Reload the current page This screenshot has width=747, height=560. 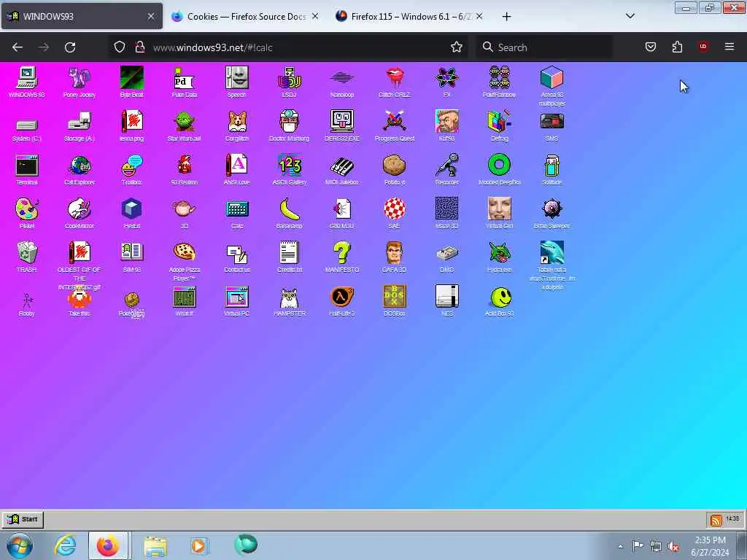70,47
